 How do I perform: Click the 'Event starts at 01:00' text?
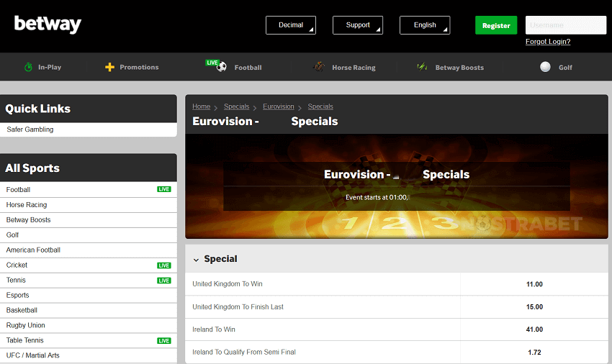pos(377,197)
